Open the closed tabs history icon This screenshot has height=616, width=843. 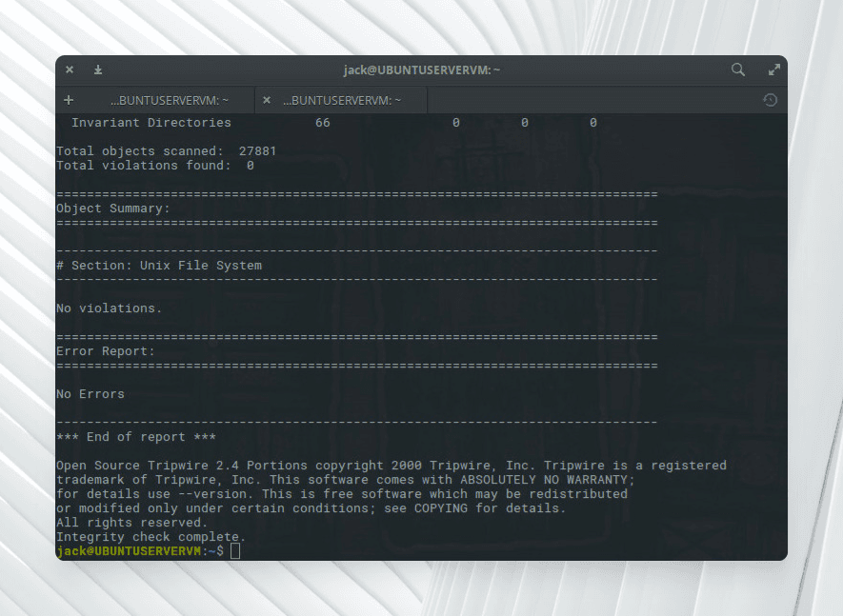770,100
